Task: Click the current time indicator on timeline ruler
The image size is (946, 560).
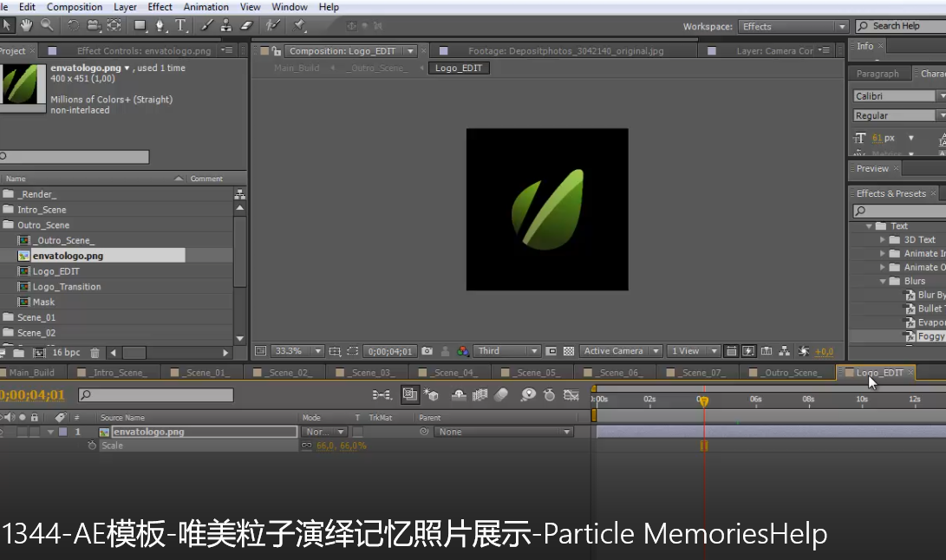Action: pos(703,400)
